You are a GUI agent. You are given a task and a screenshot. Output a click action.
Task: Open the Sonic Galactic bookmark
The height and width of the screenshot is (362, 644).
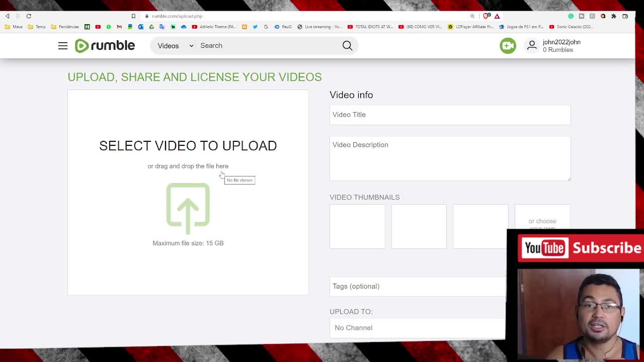coord(572,27)
